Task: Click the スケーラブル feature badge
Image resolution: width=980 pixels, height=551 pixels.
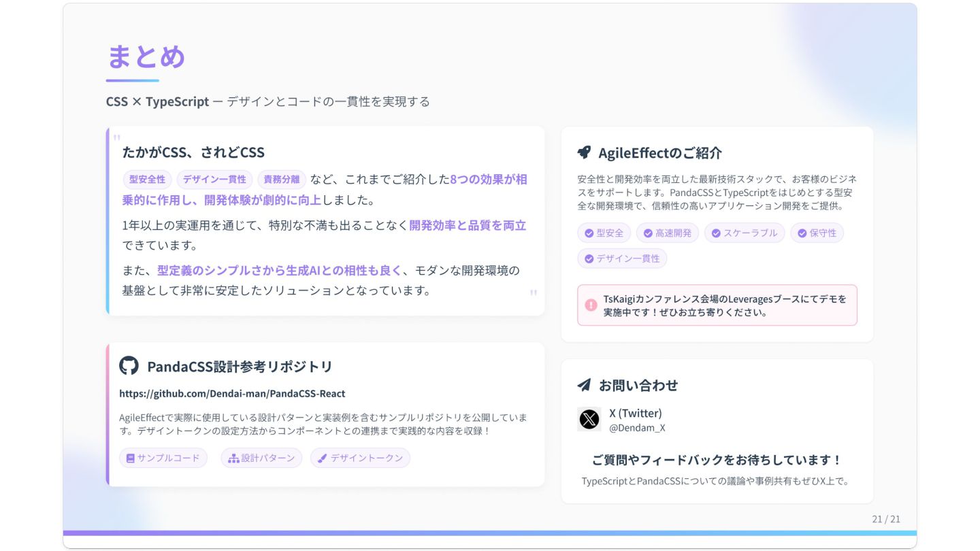Action: [x=745, y=233]
